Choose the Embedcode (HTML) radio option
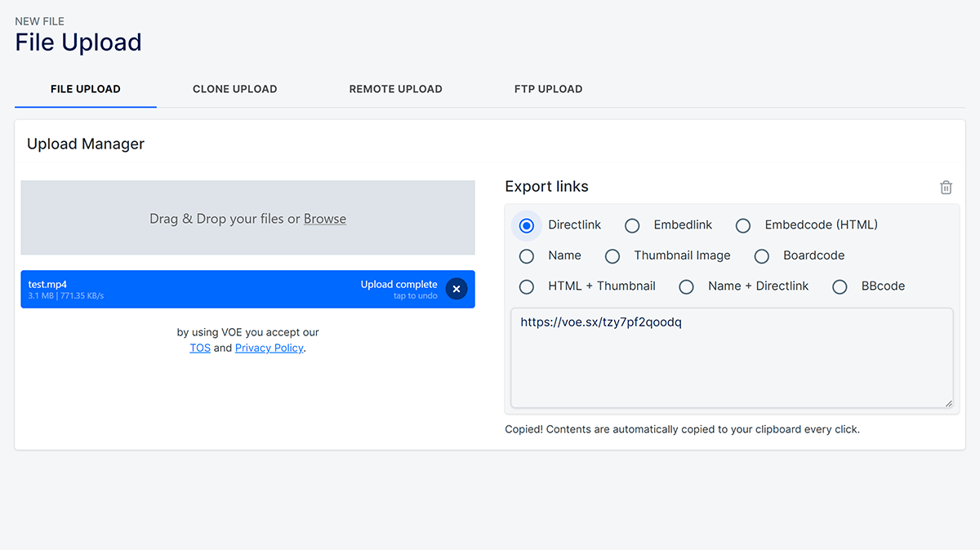The image size is (980, 550). (x=743, y=225)
